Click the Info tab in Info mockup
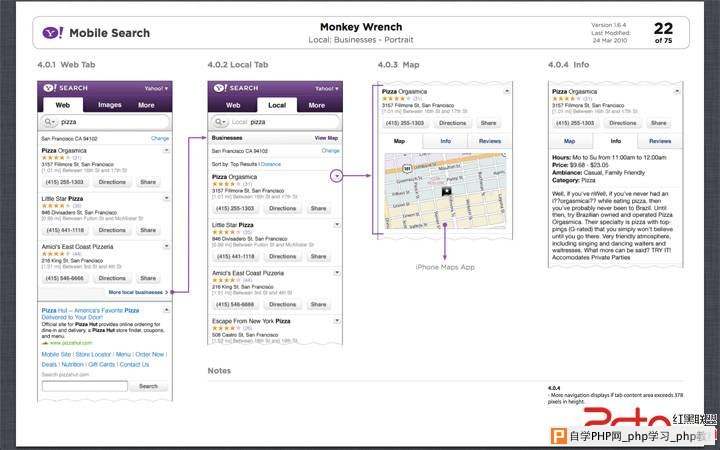720x450 pixels. tap(615, 141)
